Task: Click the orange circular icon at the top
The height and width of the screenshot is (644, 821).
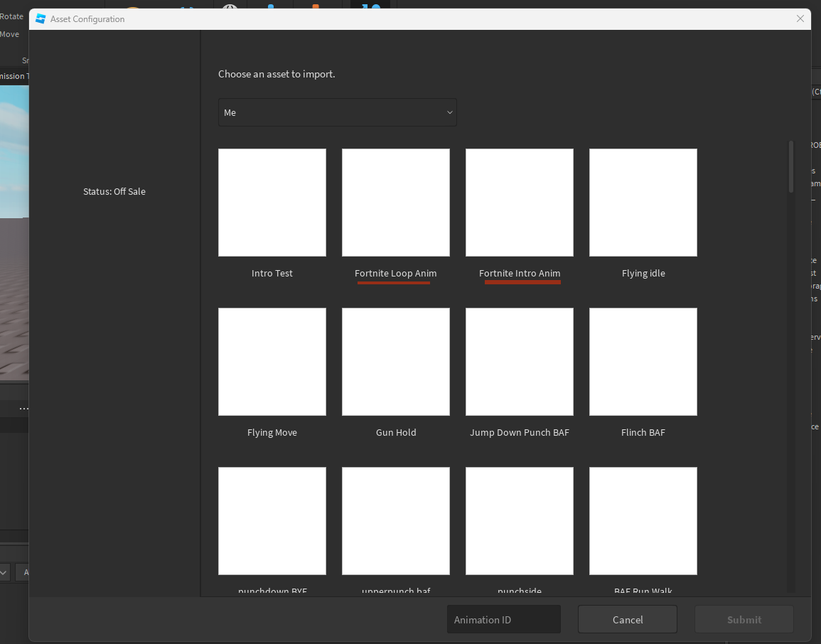Action: [132, 7]
